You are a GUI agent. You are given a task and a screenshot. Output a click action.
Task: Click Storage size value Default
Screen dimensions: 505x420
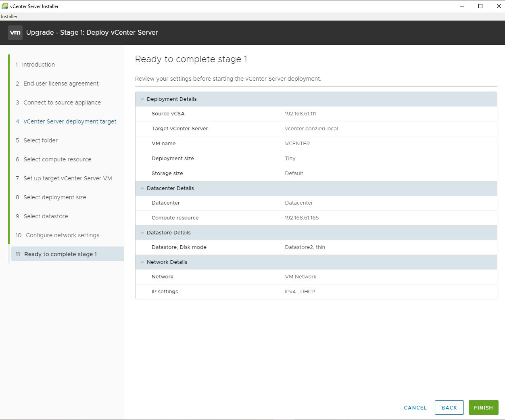[x=294, y=173]
